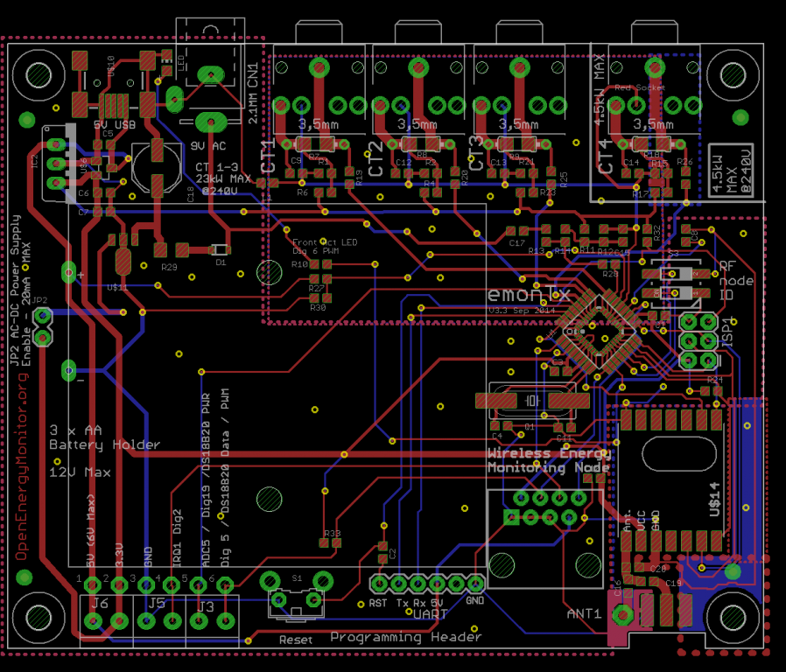
Task: Click the "C17" capacitor label
Action: [x=516, y=243]
